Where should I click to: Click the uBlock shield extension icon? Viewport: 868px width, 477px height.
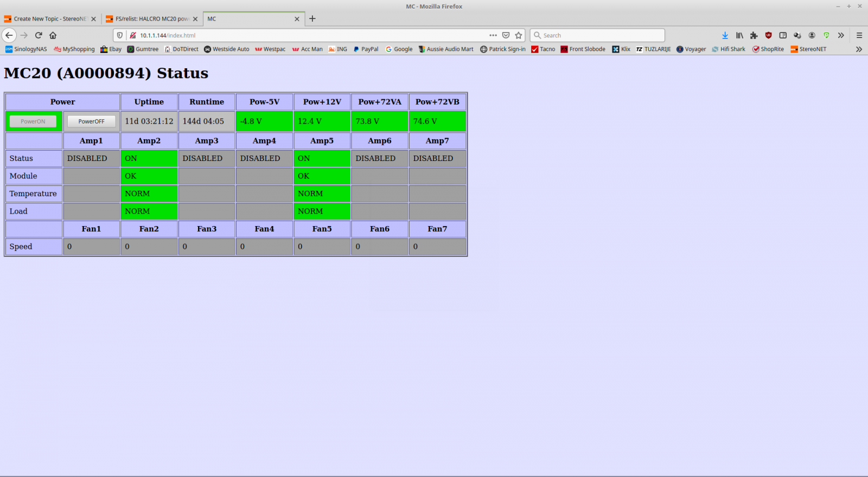pyautogui.click(x=768, y=35)
